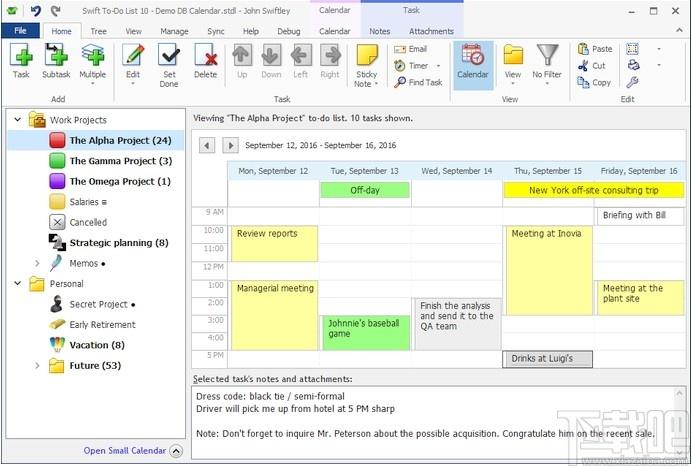
Task: Select the Managerial meeting event
Action: point(275,315)
